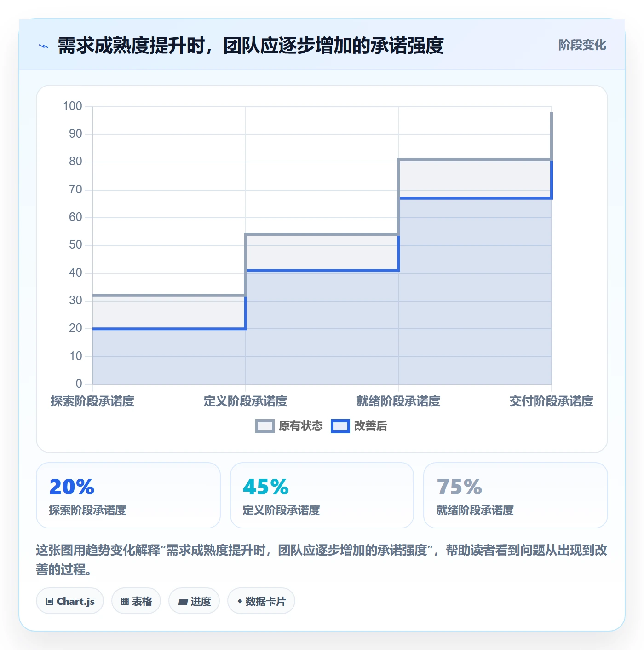Open the 20% 探索阶段承诺度 card
Screen dimensions: 644x650
point(128,495)
